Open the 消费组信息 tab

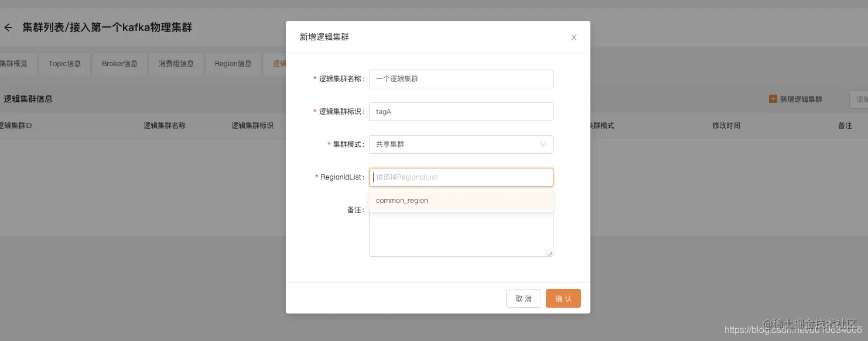[176, 64]
